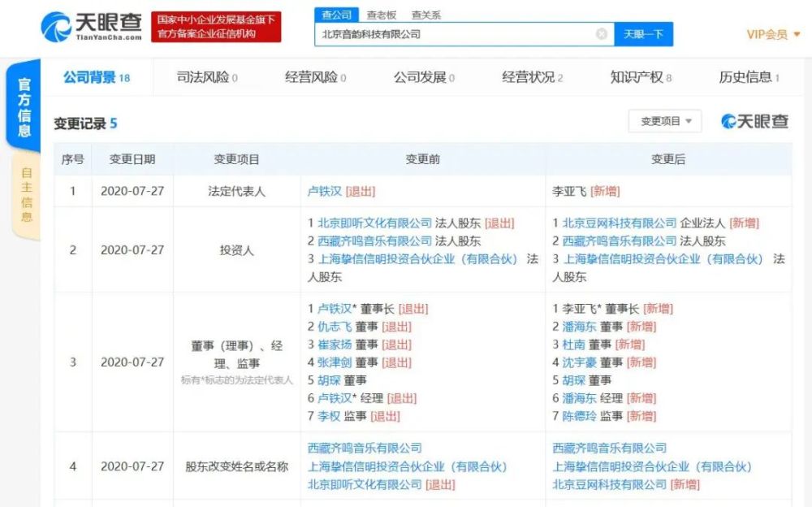Open the 公司背景 tab
This screenshot has width=812, height=507.
click(x=97, y=78)
